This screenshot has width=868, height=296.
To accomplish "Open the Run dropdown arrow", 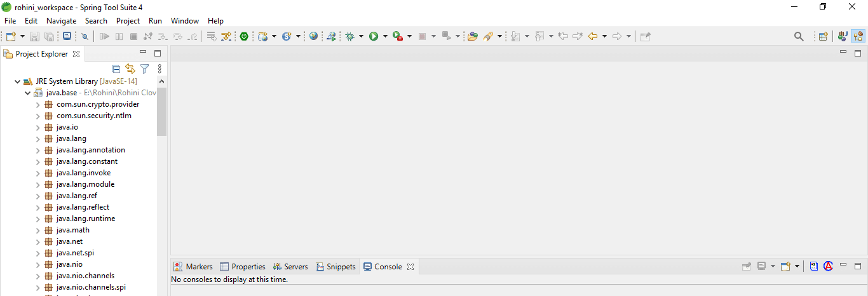I will (385, 36).
